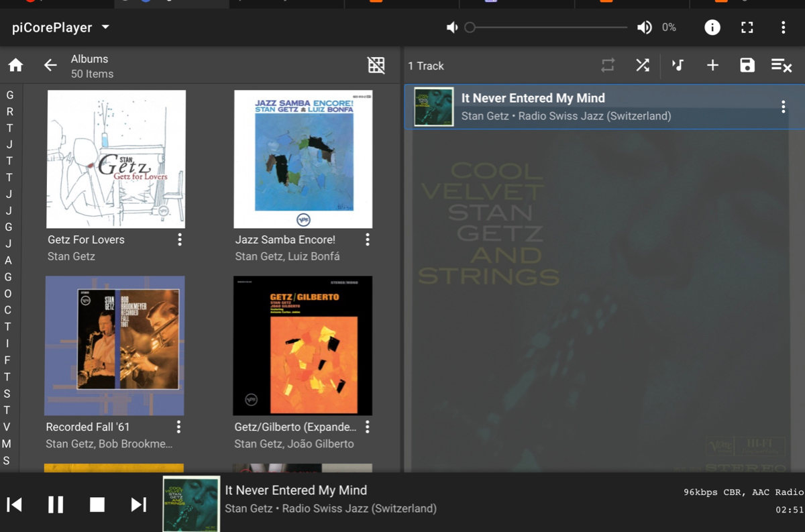Navigate back from Albums list
The height and width of the screenshot is (532, 805).
point(50,65)
